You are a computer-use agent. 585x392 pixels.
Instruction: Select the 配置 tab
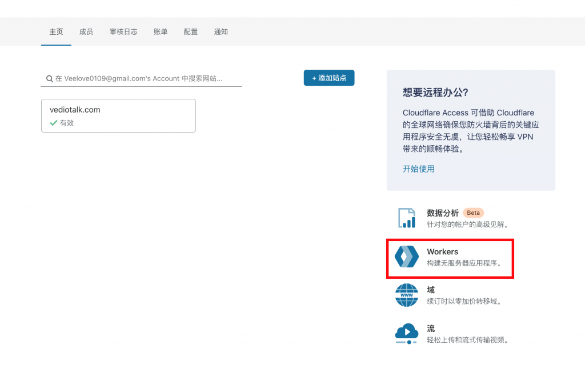tap(191, 32)
